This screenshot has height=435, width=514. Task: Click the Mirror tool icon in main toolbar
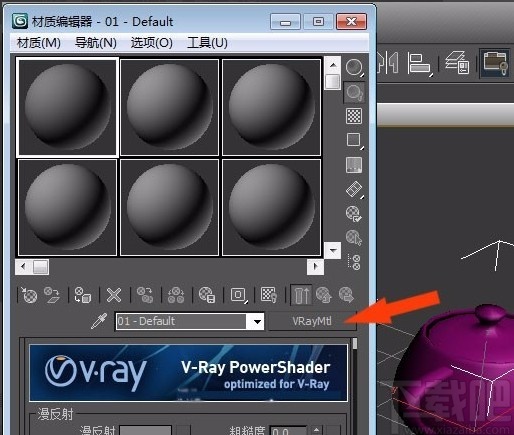click(389, 63)
